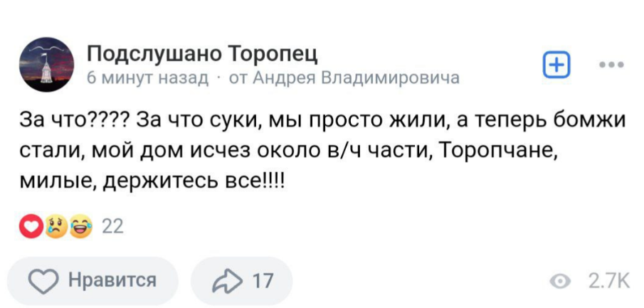Show reactions list via count 22
The height and width of the screenshot is (308, 644).
pyautogui.click(x=113, y=226)
